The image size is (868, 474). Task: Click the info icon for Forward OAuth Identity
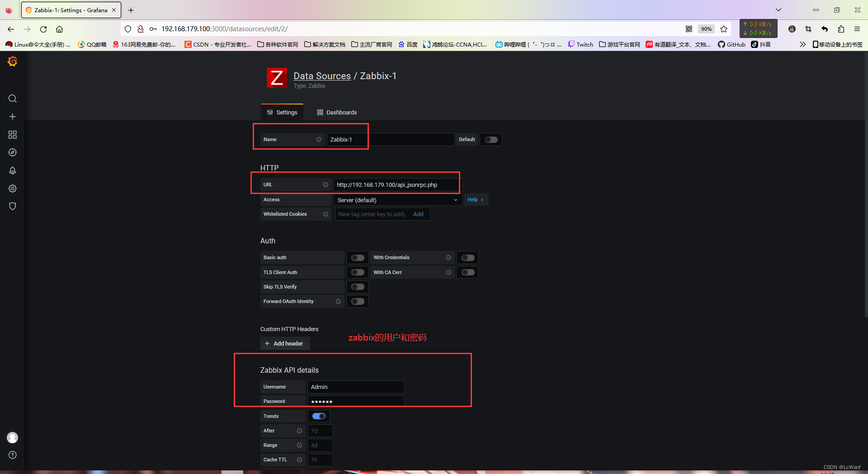338,301
